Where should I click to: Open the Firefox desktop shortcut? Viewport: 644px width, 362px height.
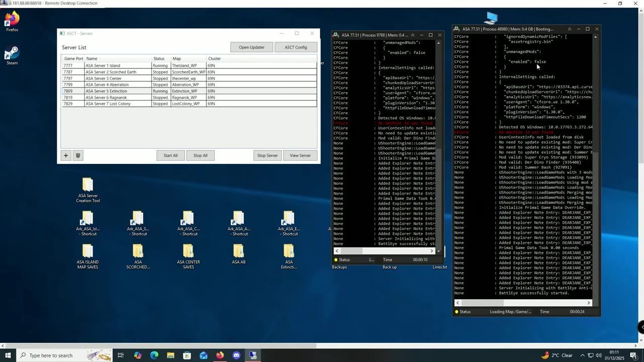(12, 22)
